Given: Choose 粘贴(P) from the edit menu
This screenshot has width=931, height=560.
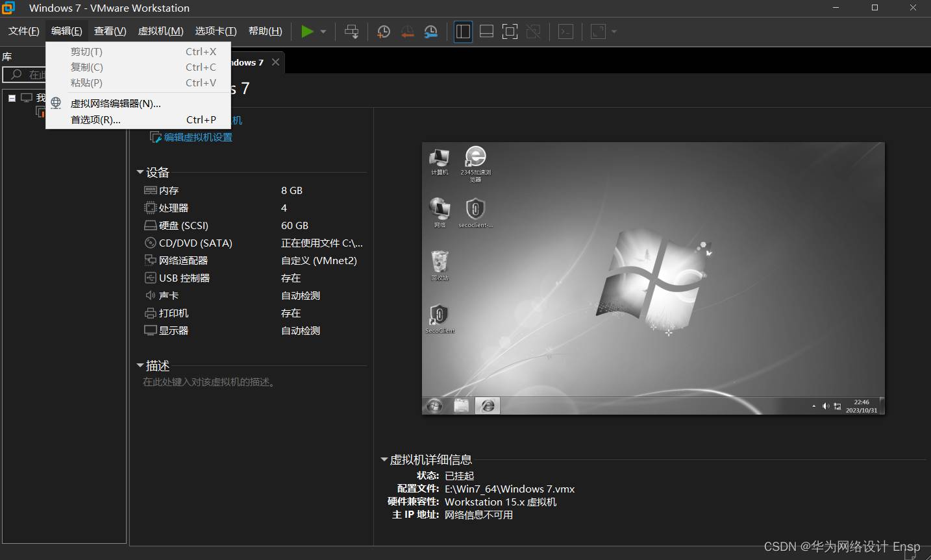Looking at the screenshot, I should [x=138, y=83].
